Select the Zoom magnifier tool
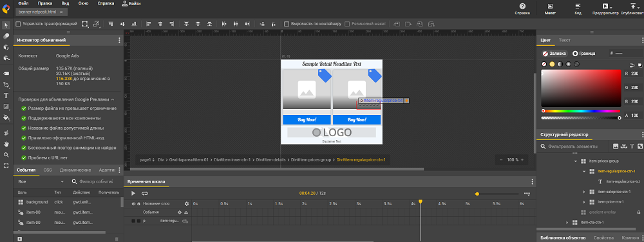644x242 pixels. coord(6,155)
